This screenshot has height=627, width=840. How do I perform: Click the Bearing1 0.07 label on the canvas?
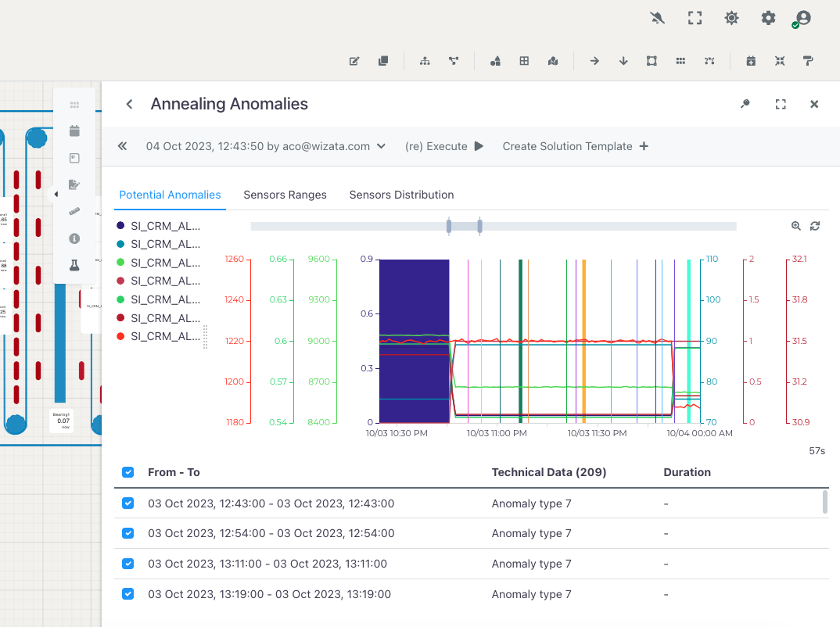coord(62,421)
